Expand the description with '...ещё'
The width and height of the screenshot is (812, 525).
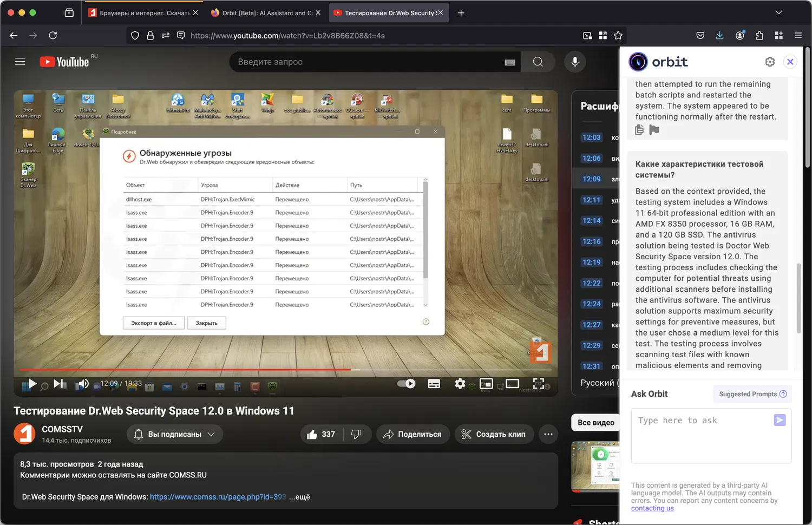click(x=299, y=497)
